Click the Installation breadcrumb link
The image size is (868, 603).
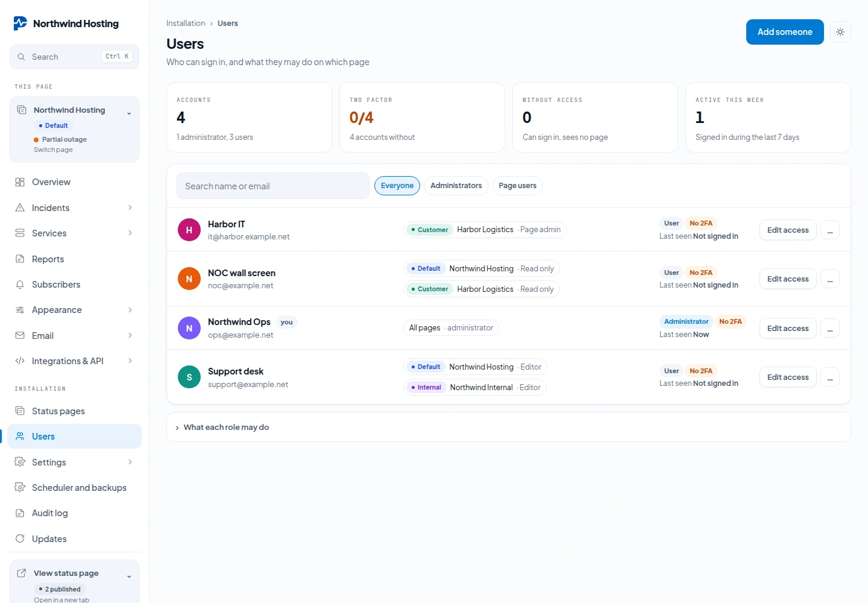tap(186, 23)
